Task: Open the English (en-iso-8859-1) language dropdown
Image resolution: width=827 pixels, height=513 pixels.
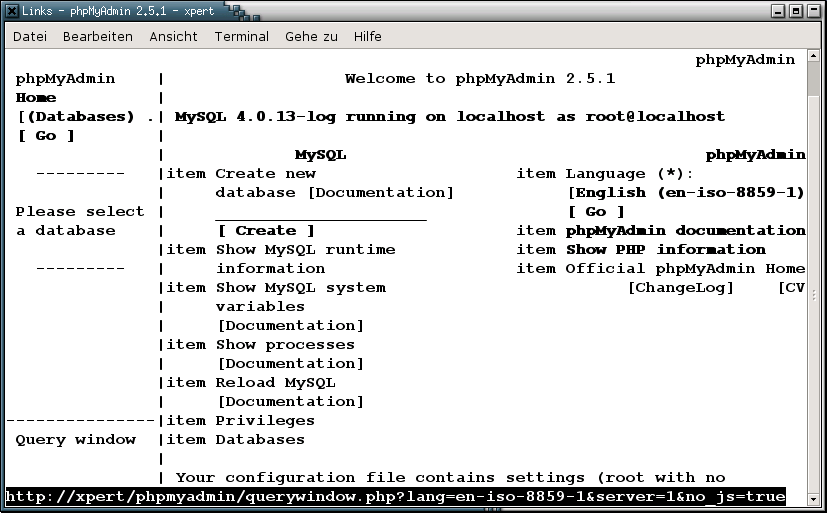Action: tap(686, 193)
